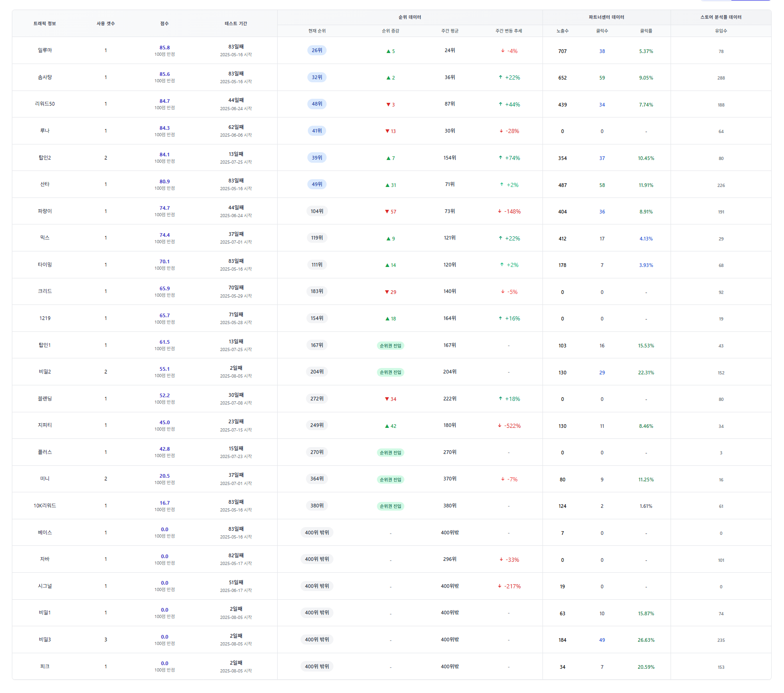Select the 피크 traffic name cell

click(x=45, y=666)
